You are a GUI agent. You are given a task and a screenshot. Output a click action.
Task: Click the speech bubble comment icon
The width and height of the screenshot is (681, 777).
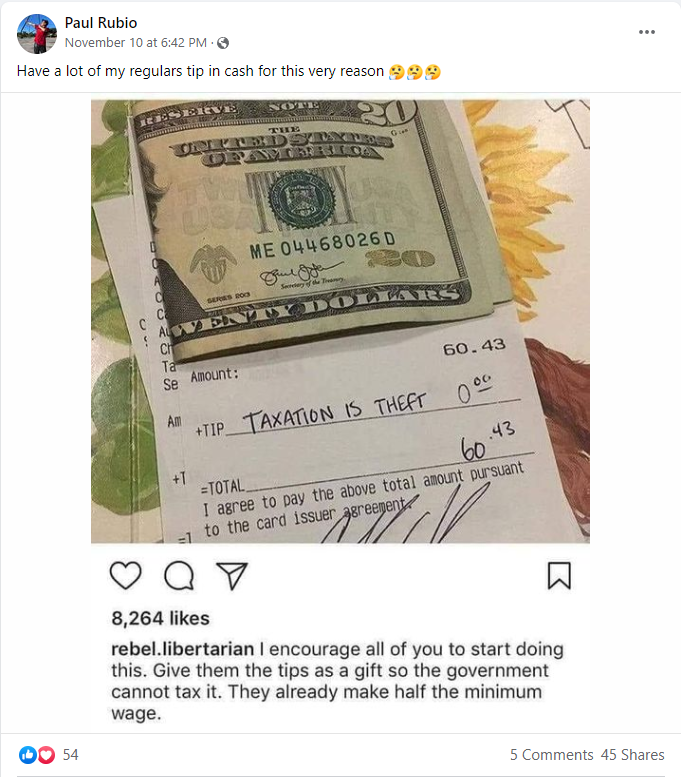click(179, 575)
